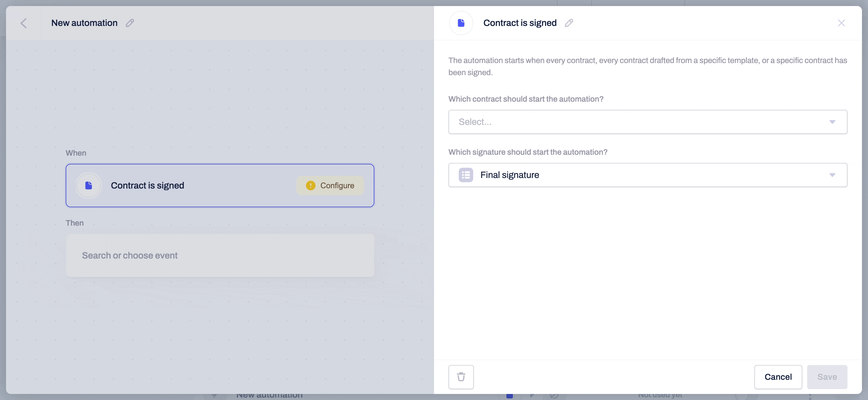Click the contract document icon in trigger
This screenshot has height=400, width=868.
click(89, 186)
